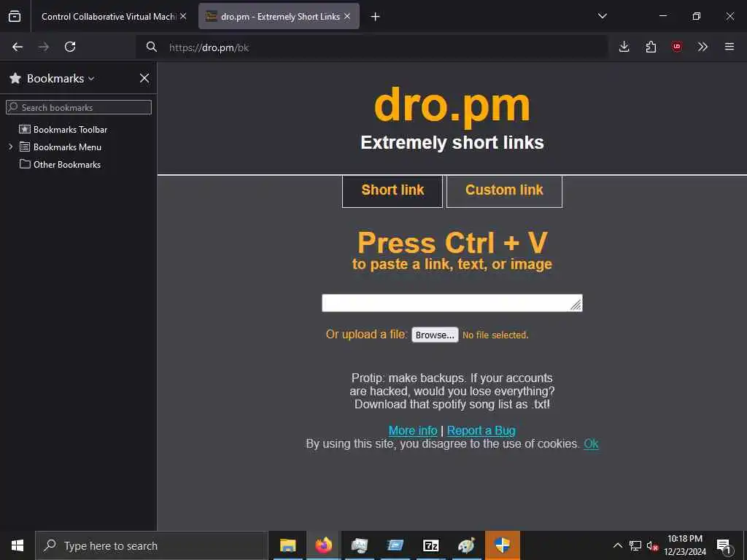The height and width of the screenshot is (560, 747).
Task: Open the Firefox hamburger application menu
Action: pos(729,47)
